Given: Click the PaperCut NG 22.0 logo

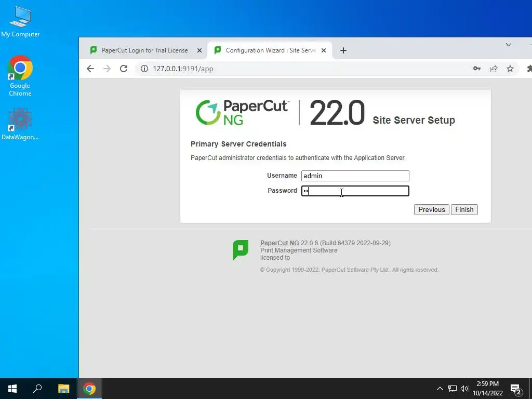Looking at the screenshot, I should tap(280, 113).
